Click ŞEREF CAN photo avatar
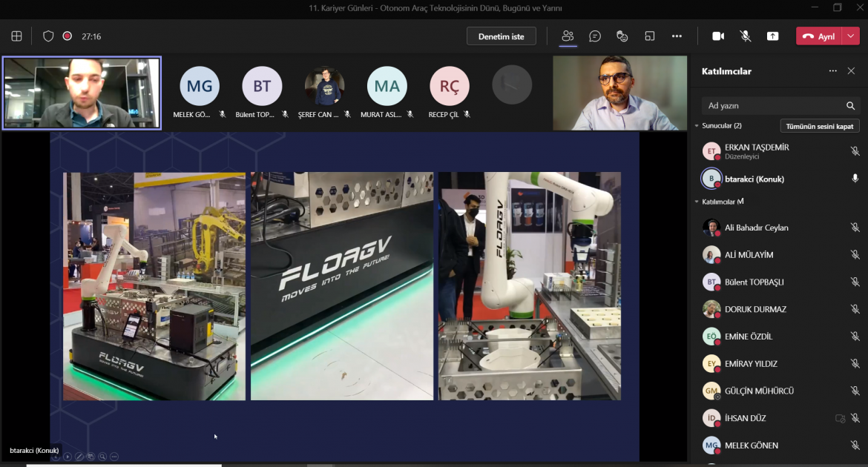Image resolution: width=868 pixels, height=467 pixels. point(324,86)
